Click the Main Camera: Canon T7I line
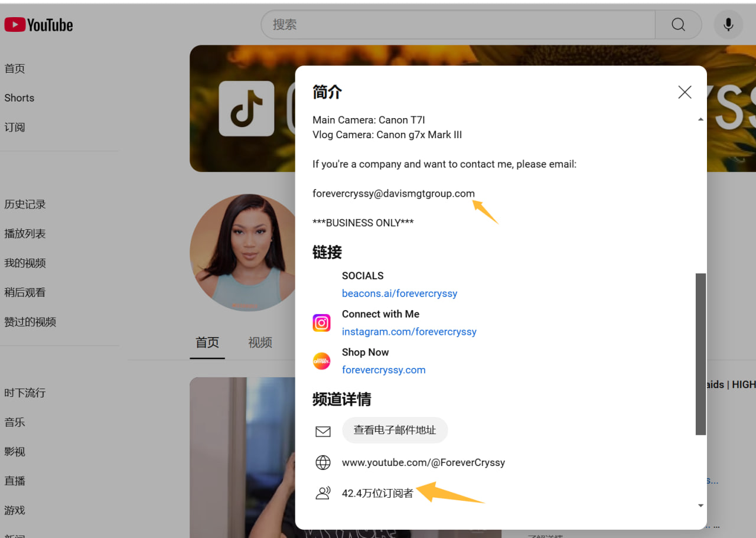This screenshot has width=756, height=538. 369,120
